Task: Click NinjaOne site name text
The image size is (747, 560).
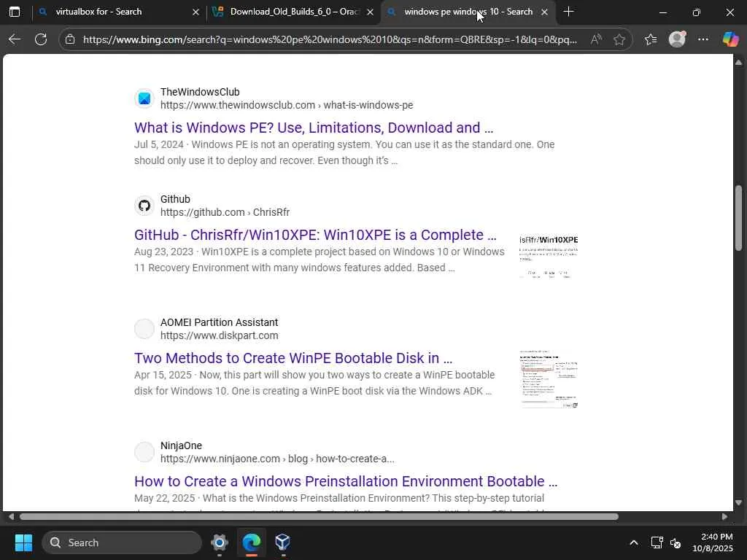Action: click(x=181, y=446)
